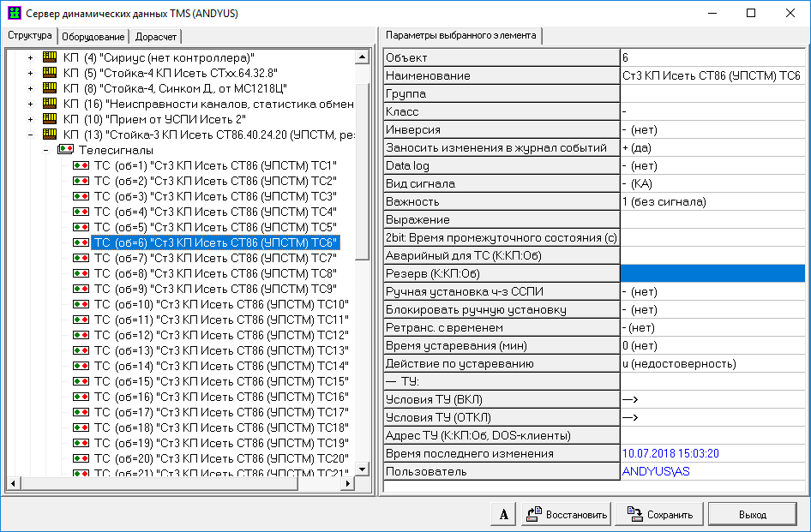
Task: Click the КП (4) Сириус controller icon
Action: [51, 57]
